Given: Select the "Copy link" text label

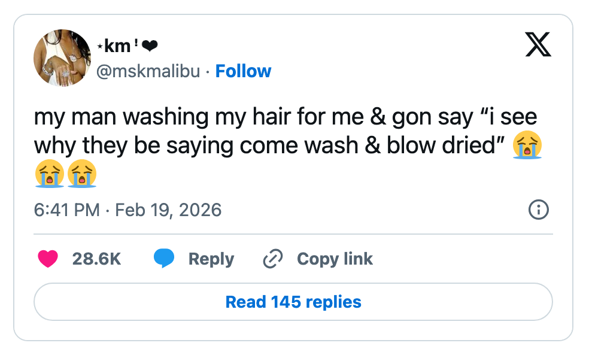Looking at the screenshot, I should [335, 259].
